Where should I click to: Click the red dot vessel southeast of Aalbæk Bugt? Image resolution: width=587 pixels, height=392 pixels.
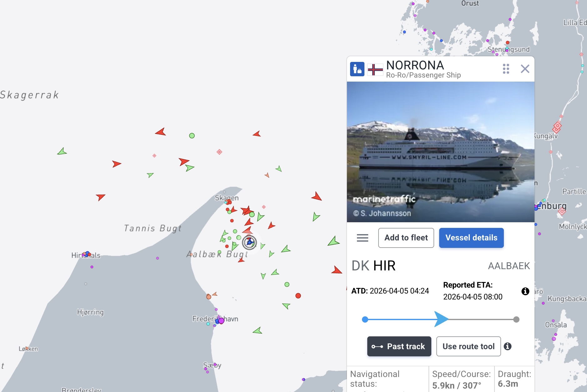(x=298, y=296)
